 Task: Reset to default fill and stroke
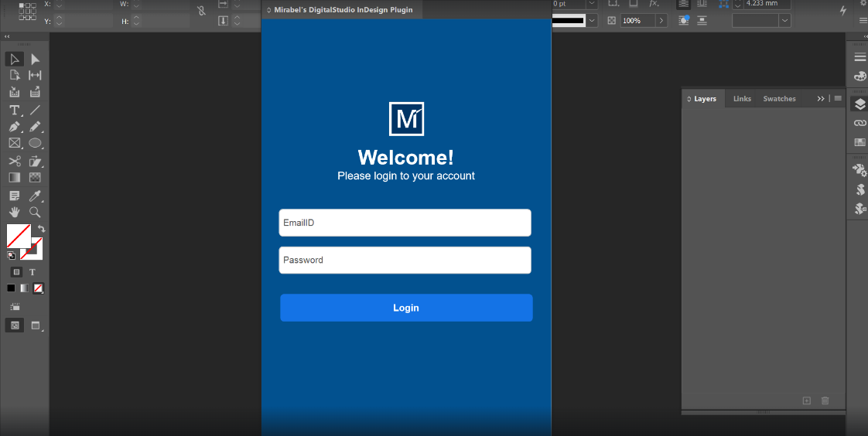[x=11, y=255]
